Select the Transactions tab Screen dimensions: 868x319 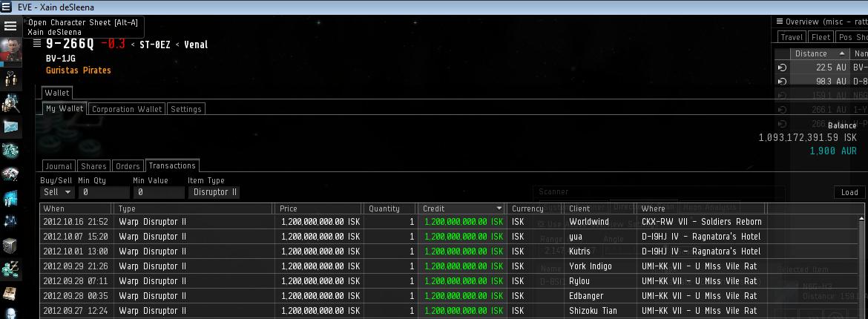point(172,165)
